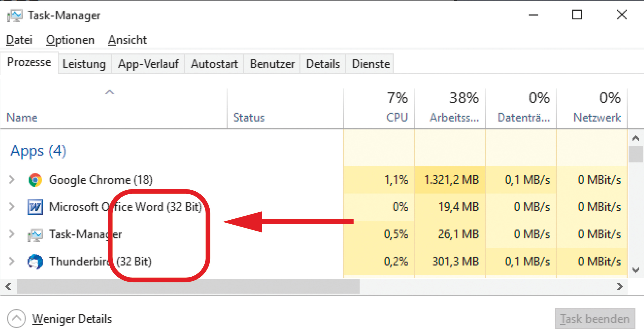Screen dimensions: 644x329
Task: Click the Thunderbird app icon
Action: pyautogui.click(x=35, y=262)
